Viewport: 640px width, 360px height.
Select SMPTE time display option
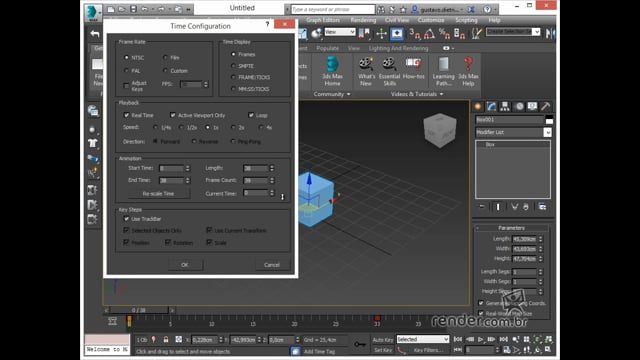tap(233, 66)
